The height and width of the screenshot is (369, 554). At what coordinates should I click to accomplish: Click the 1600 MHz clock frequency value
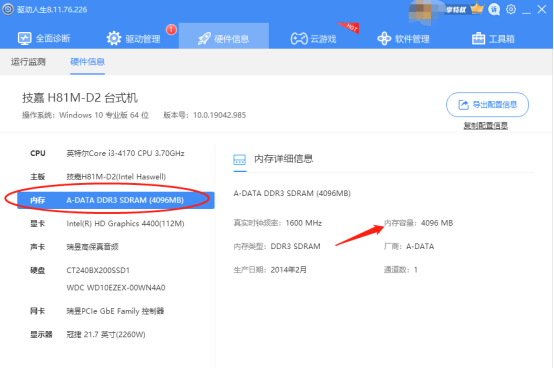303,223
